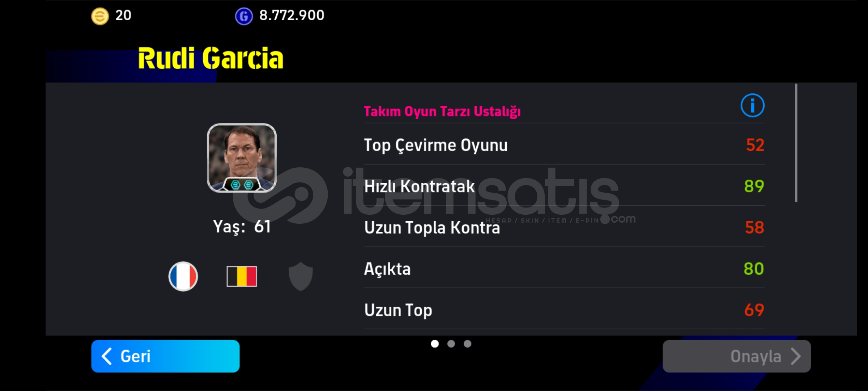Viewport: 868px width, 391px height.
Task: Select the French flag nationality icon
Action: coord(183,276)
